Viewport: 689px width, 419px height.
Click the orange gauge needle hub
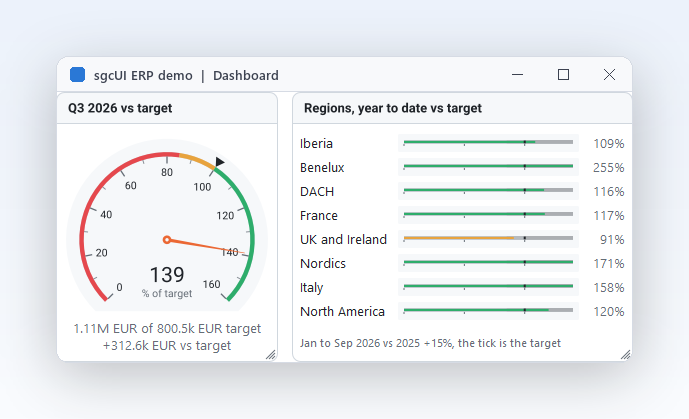point(167,240)
